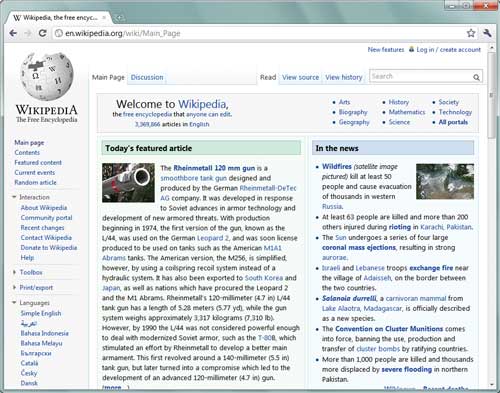Open the Technology portal link
This screenshot has height=393, width=500.
(455, 112)
